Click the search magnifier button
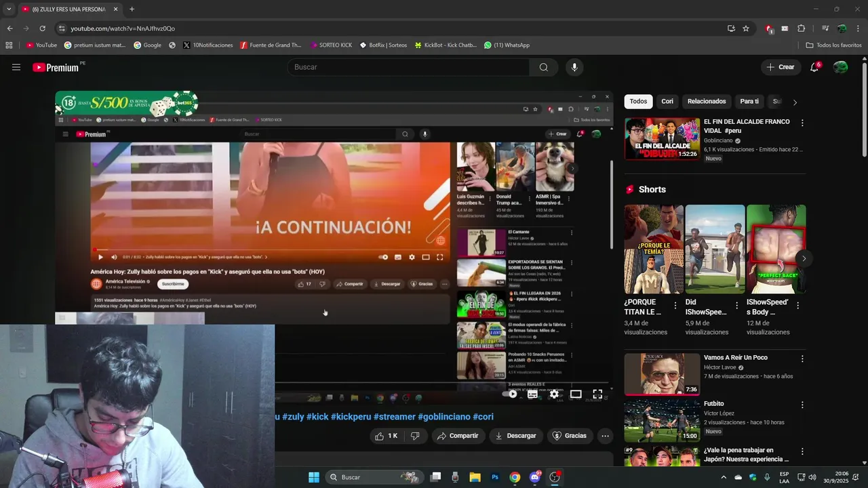868x488 pixels. coord(544,67)
